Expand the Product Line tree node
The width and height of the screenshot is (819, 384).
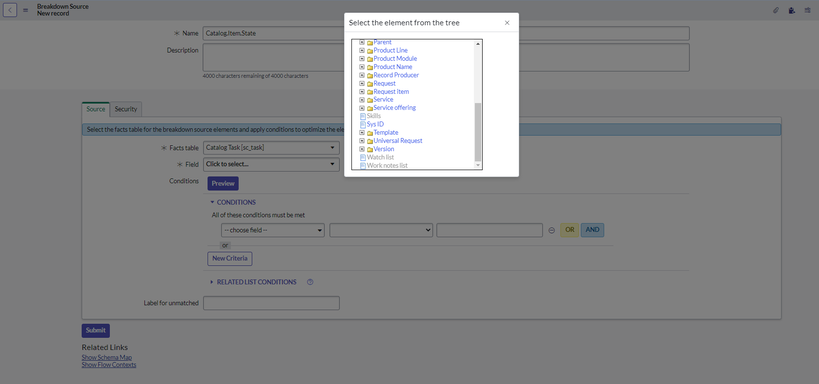click(x=361, y=50)
